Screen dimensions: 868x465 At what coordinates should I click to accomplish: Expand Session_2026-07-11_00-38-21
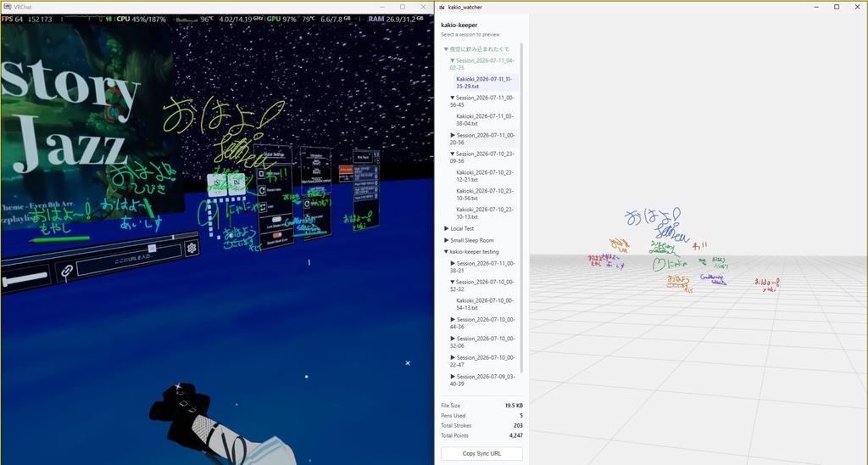(x=481, y=266)
